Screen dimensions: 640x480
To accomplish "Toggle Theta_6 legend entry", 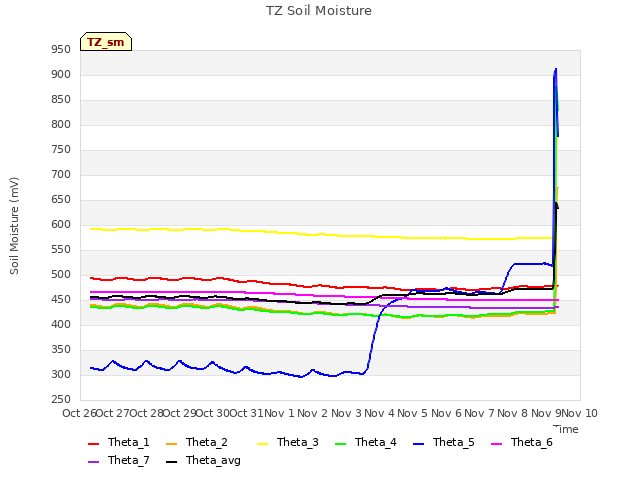I will click(x=522, y=442).
